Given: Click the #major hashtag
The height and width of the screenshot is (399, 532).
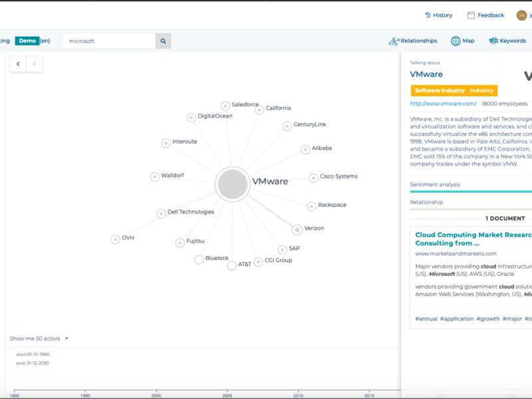Looking at the screenshot, I should 512,319.
